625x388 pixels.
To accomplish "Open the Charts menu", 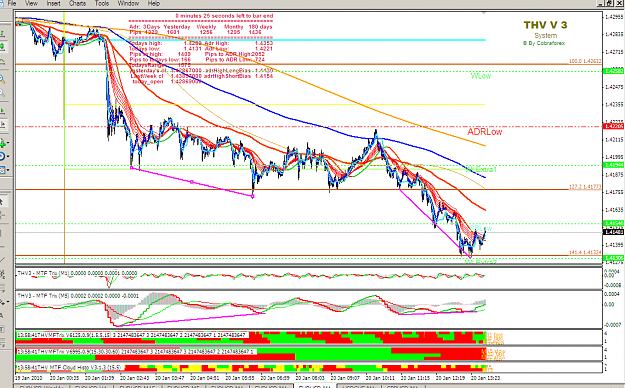I will [x=77, y=3].
